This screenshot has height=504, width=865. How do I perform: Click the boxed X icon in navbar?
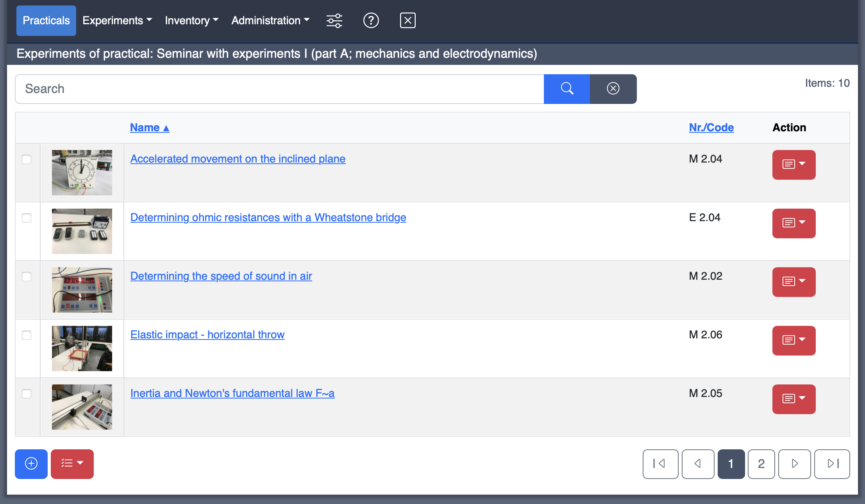(407, 20)
